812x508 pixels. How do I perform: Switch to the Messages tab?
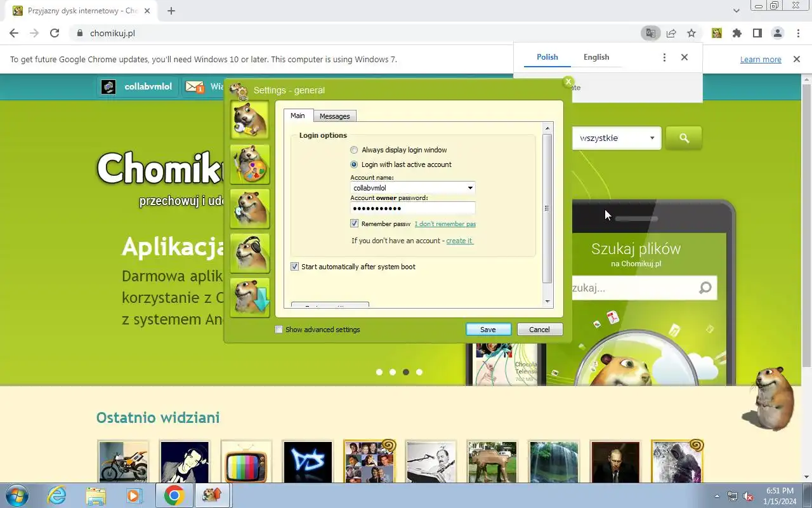(334, 116)
